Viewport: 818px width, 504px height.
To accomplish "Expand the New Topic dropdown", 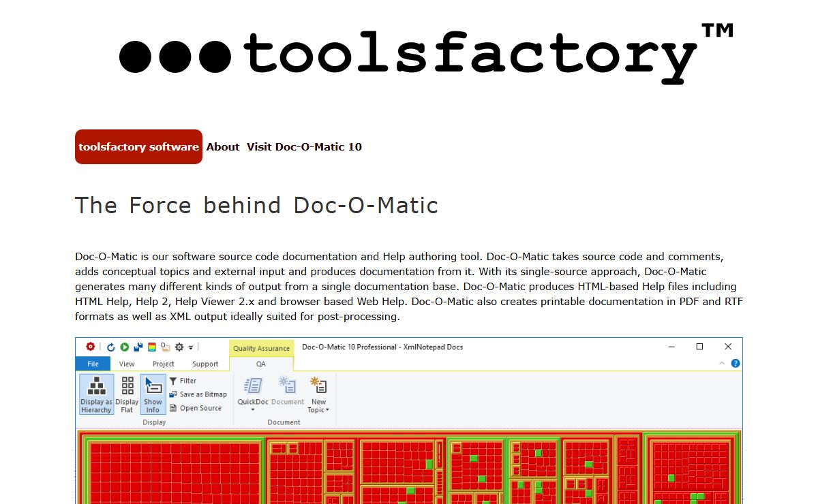I will click(318, 395).
